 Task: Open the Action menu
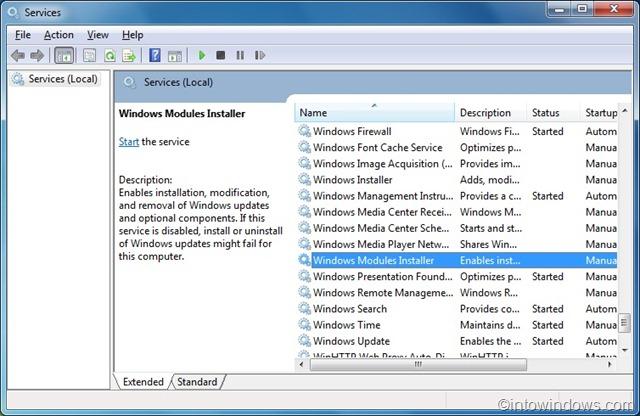(59, 35)
